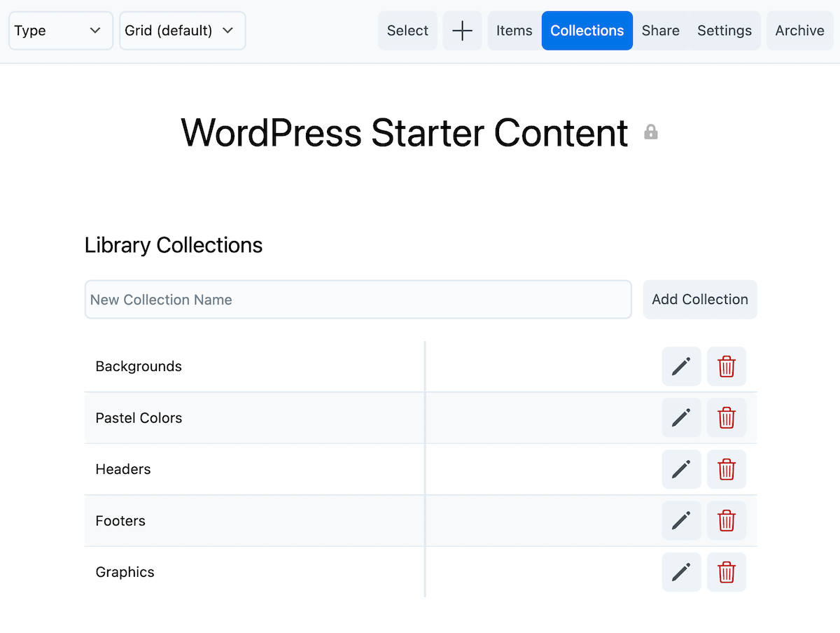
Task: Focus the New Collection Name field
Action: [358, 300]
